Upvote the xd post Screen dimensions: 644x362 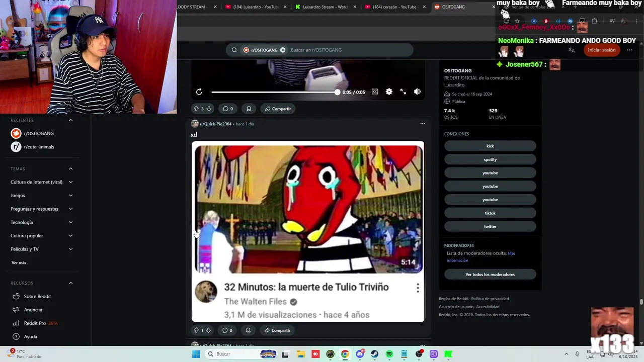(x=196, y=330)
